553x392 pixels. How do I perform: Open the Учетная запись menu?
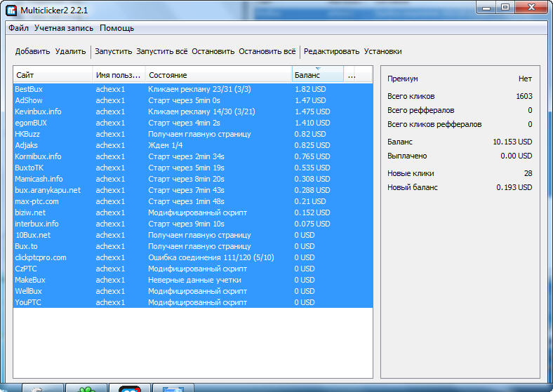tap(63, 28)
